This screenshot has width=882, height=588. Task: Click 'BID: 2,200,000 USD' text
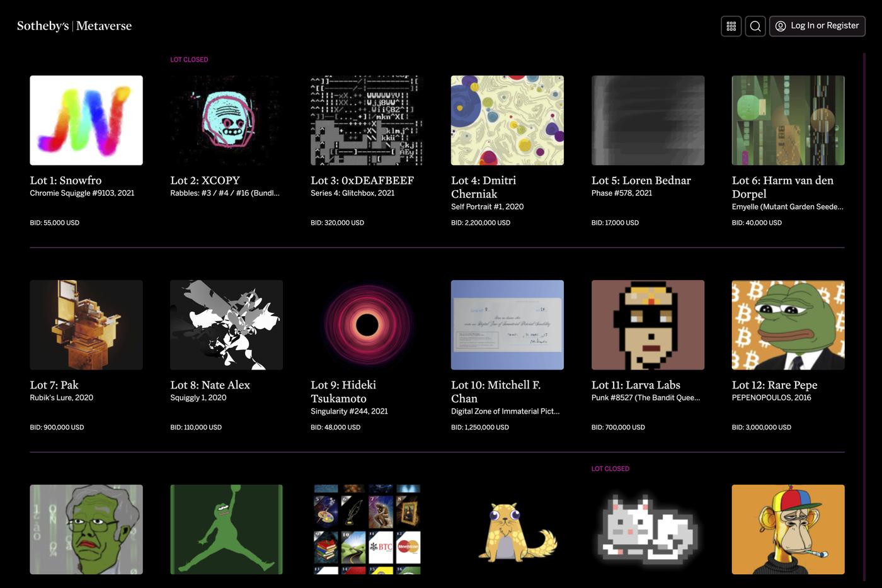tap(481, 223)
